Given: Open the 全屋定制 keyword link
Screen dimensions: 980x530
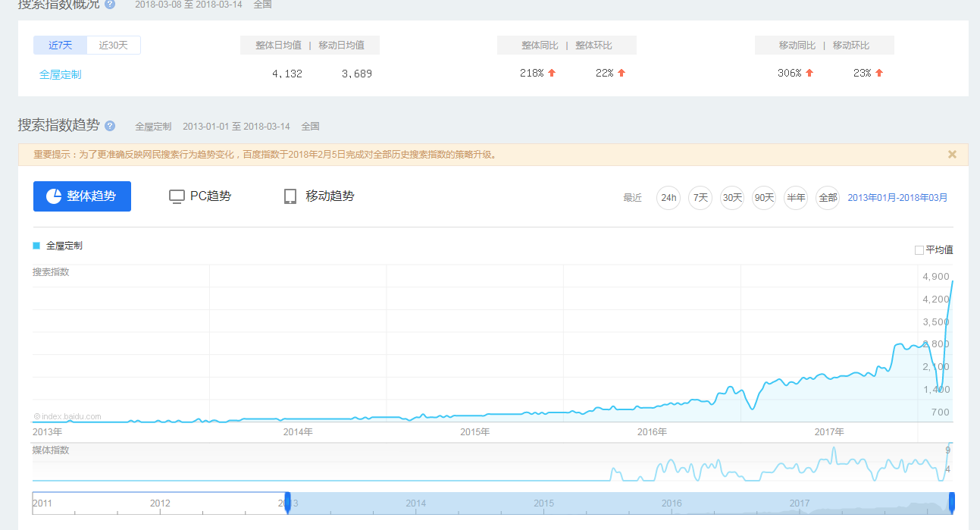Looking at the screenshot, I should 61,74.
